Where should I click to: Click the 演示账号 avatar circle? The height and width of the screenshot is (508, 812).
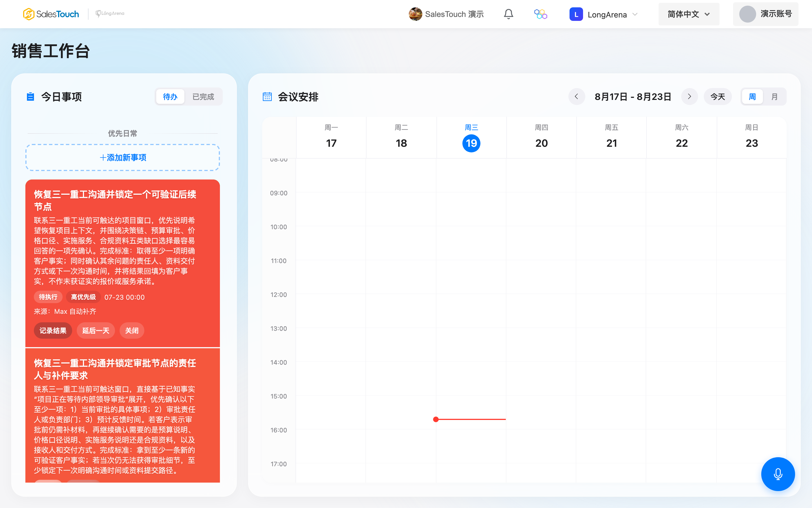coord(748,14)
